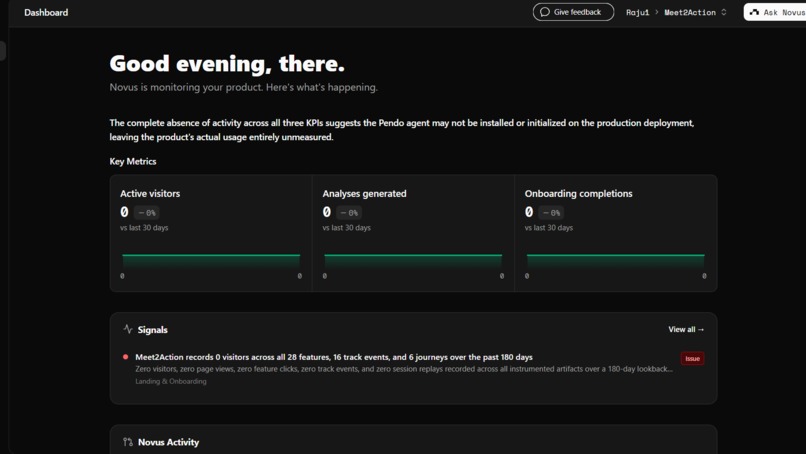Click the Signals section heading

pos(152,330)
